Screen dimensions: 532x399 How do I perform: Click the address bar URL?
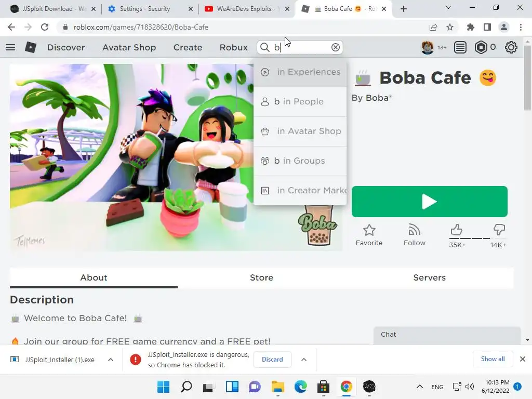(x=141, y=27)
